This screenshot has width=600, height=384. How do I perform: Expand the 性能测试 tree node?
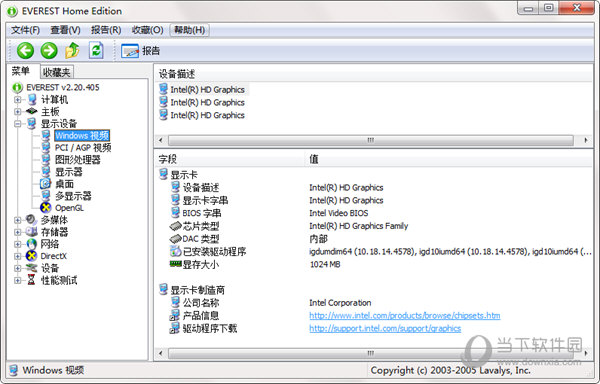pyautogui.click(x=18, y=280)
